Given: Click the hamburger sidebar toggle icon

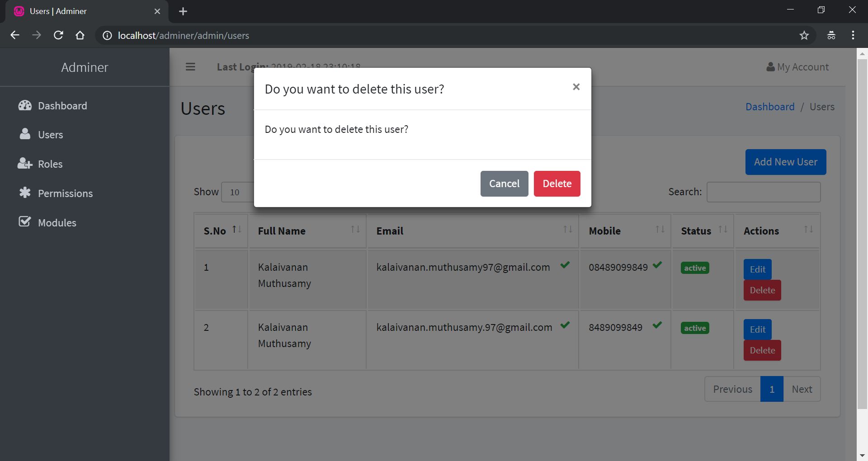Looking at the screenshot, I should click(x=190, y=67).
